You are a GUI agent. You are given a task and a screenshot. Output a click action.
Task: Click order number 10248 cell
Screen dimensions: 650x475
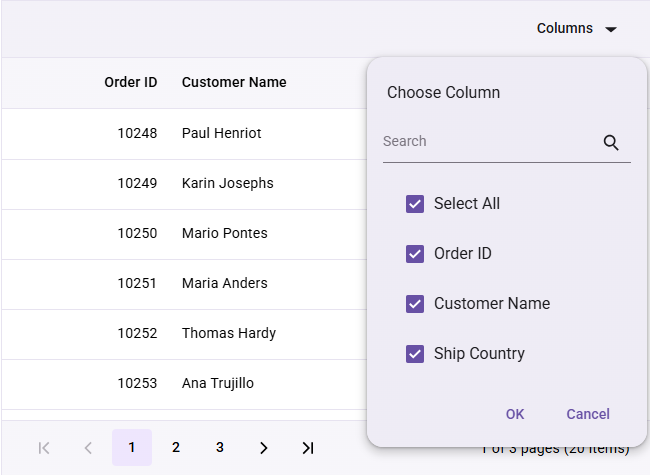click(x=137, y=133)
